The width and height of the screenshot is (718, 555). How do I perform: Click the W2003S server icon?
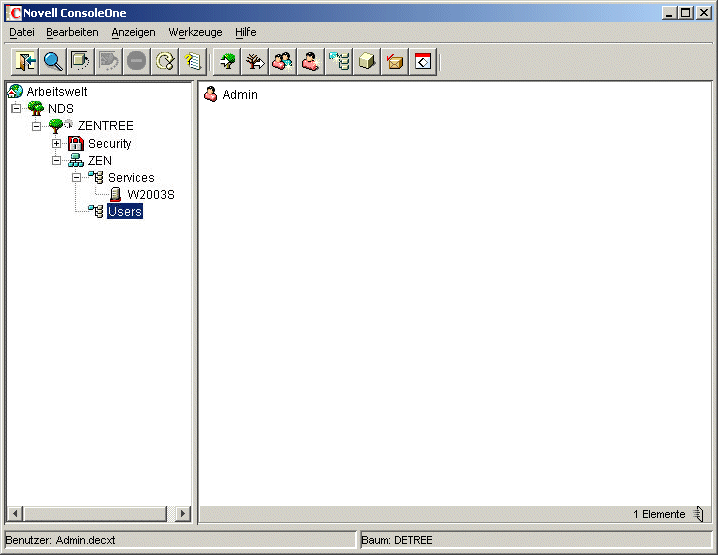click(x=115, y=194)
